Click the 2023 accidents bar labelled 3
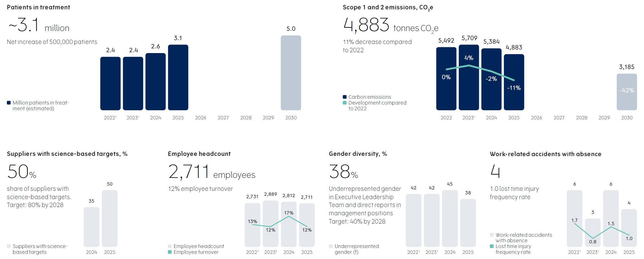 tap(593, 233)
